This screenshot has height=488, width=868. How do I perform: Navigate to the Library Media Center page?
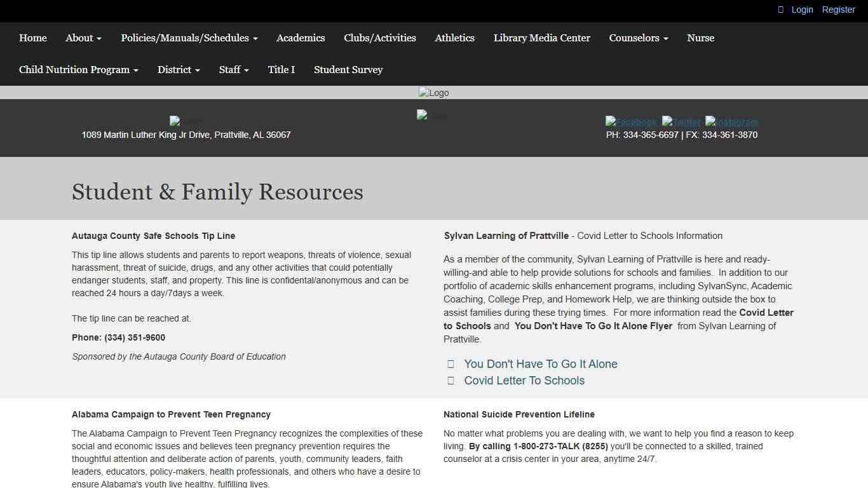click(x=541, y=38)
